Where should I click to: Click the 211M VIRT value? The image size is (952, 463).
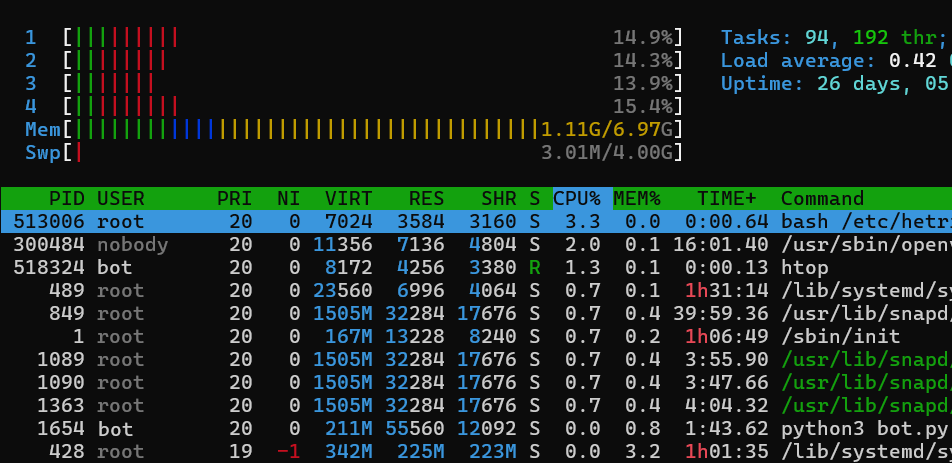coord(348,429)
